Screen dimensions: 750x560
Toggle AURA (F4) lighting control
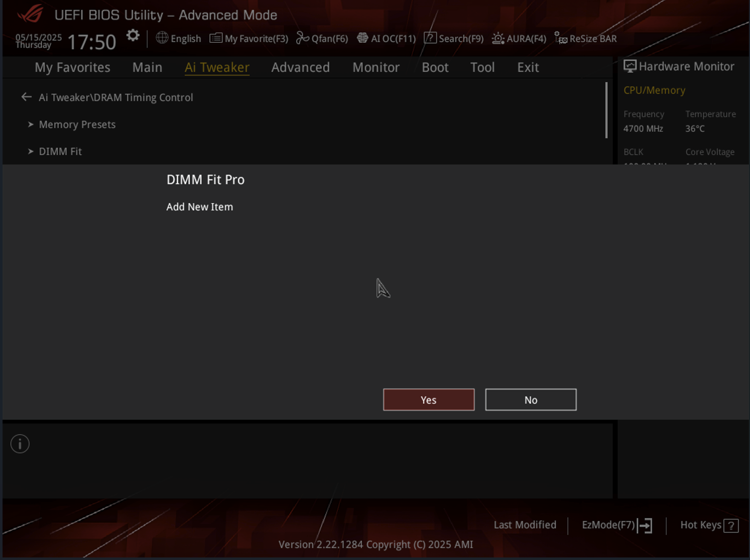(x=519, y=38)
